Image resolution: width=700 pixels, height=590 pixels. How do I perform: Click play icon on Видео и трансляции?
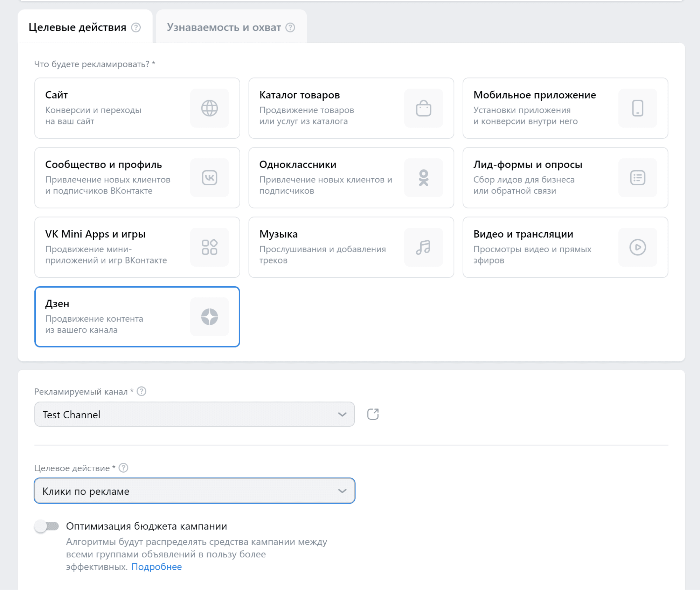637,247
